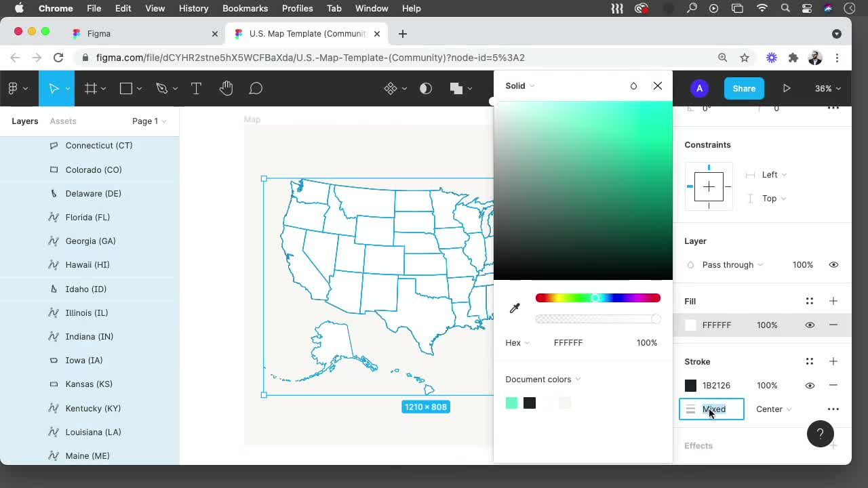Select the Pen tool
Viewport: 868px width, 488px height.
point(163,88)
